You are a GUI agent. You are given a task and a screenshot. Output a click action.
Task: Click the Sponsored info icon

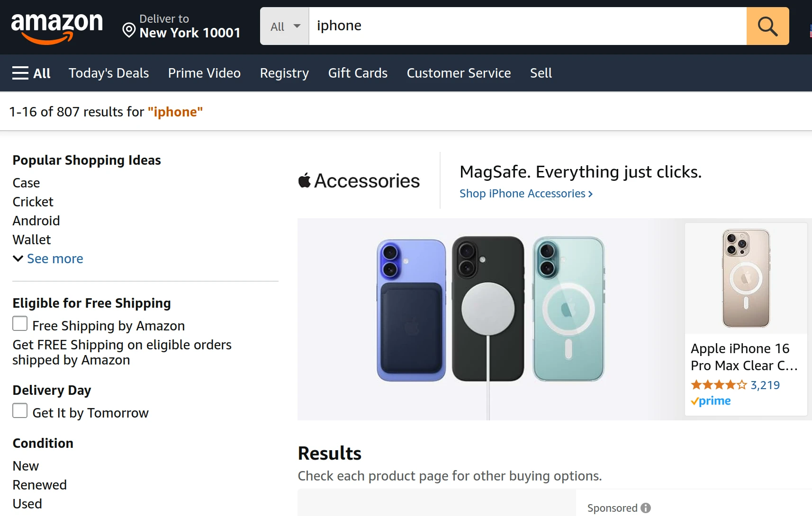tap(647, 507)
